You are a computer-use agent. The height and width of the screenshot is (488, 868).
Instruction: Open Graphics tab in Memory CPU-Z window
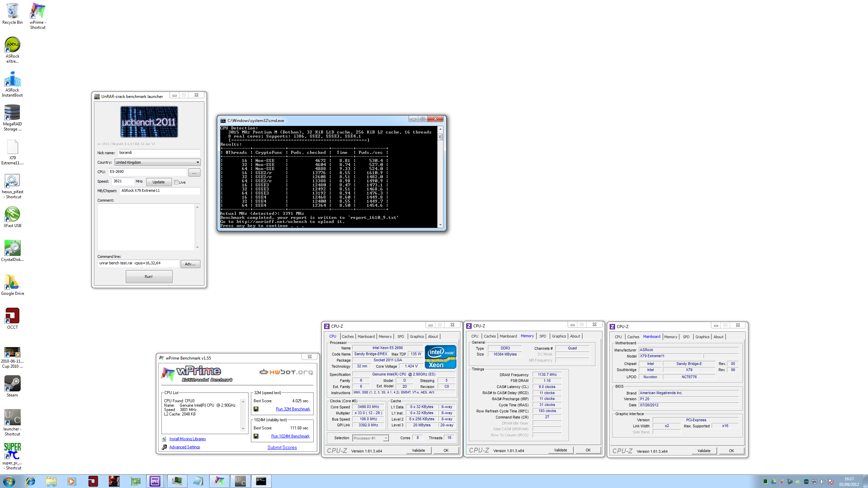[x=559, y=336]
